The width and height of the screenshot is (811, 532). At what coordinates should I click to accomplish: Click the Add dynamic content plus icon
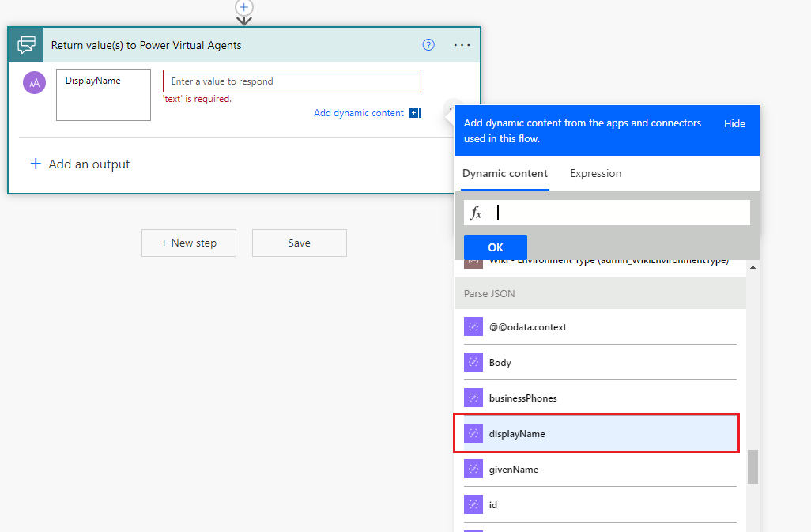[414, 113]
